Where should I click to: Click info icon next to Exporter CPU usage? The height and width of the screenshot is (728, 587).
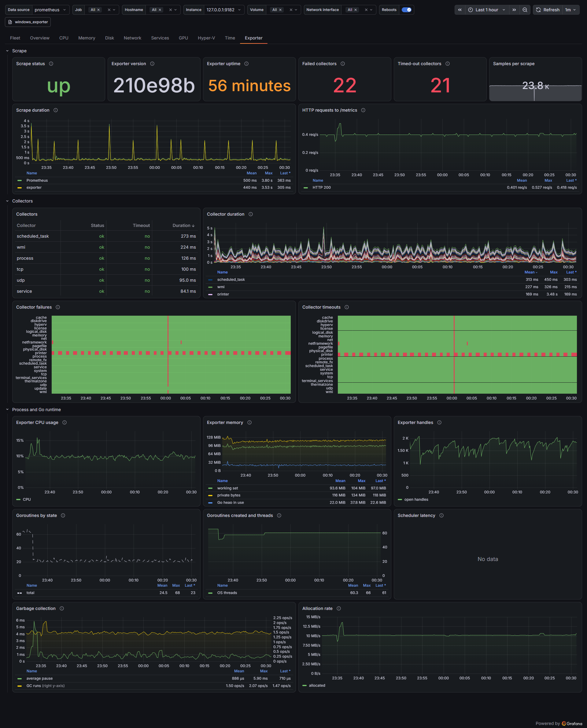point(65,422)
